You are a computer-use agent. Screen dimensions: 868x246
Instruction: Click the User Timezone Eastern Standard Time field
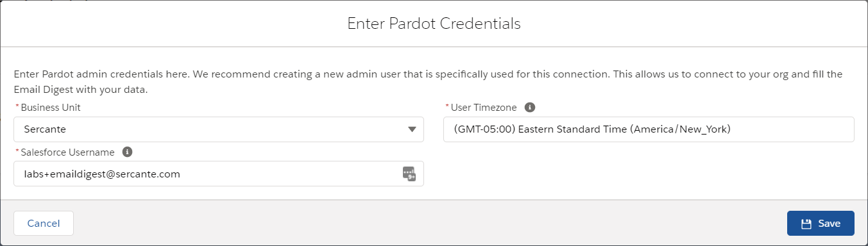click(649, 129)
